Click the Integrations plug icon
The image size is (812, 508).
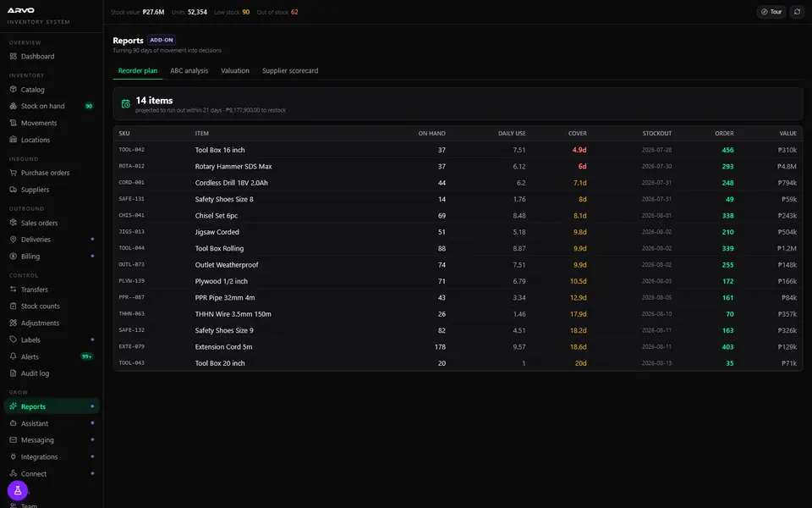[x=13, y=456]
